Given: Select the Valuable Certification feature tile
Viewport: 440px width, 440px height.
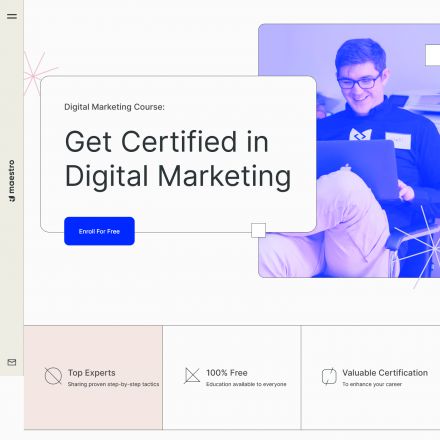Looking at the screenshot, I should click(x=371, y=377).
